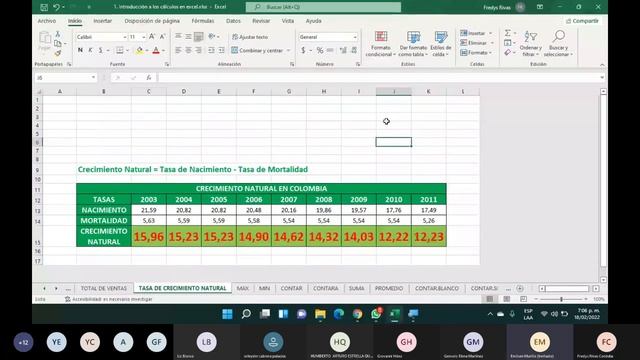The image size is (640, 360).
Task: Toggle middle vertical alignment
Action: click(x=188, y=37)
